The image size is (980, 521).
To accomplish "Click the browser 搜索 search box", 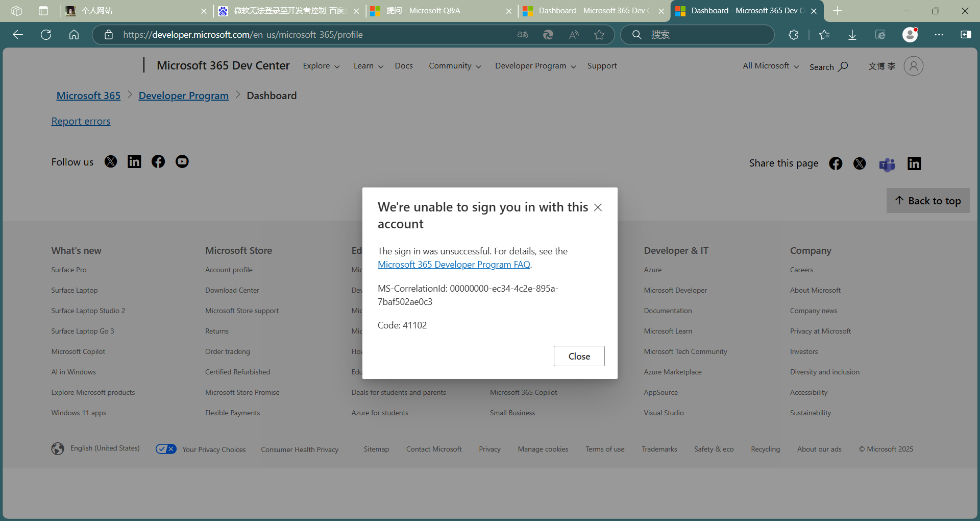I will coord(697,35).
